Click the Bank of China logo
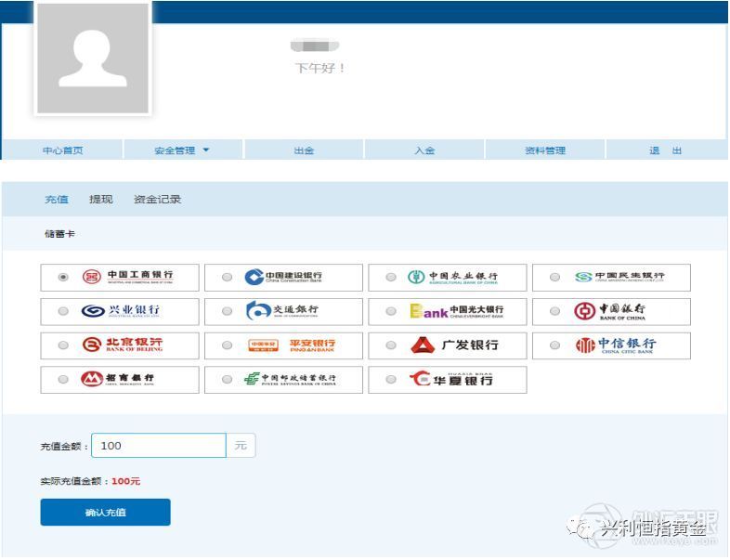The width and height of the screenshot is (730, 560). [610, 311]
